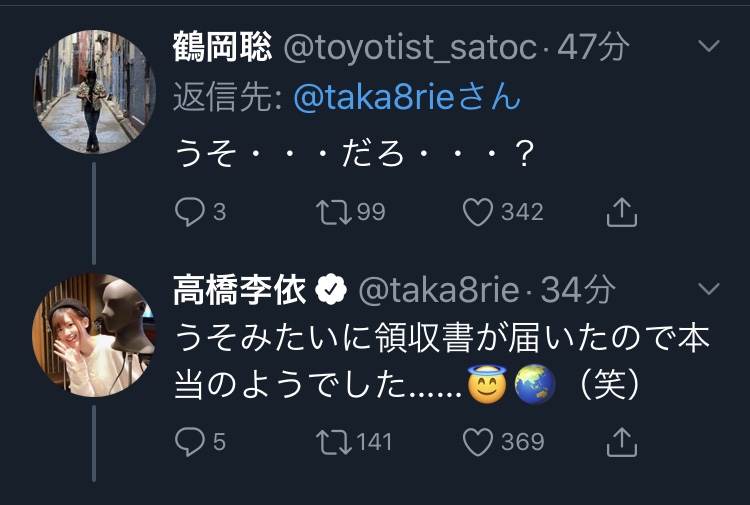Expand options chevron on 鶴岡聡's tweet

[x=708, y=46]
